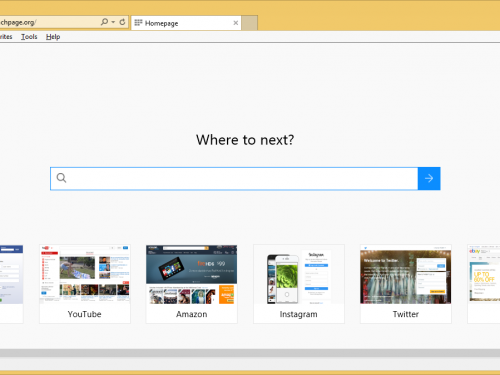Submit search with the blue arrow button
Screen dimensions: 500x375
429,179
